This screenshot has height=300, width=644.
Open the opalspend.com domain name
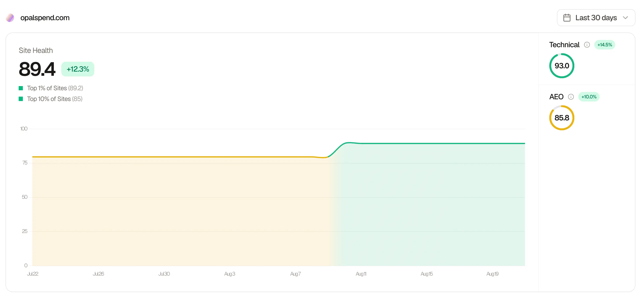pyautogui.click(x=45, y=18)
